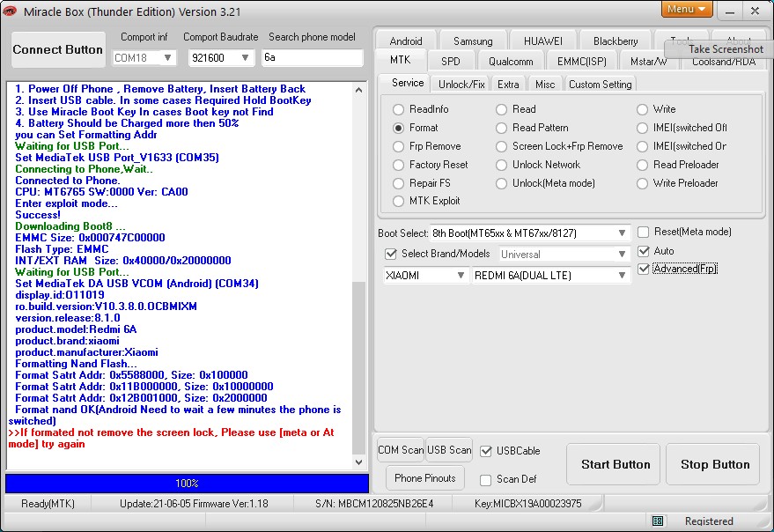The width and height of the screenshot is (774, 532).
Task: Toggle the Select Brand/Models checkbox
Action: click(390, 254)
